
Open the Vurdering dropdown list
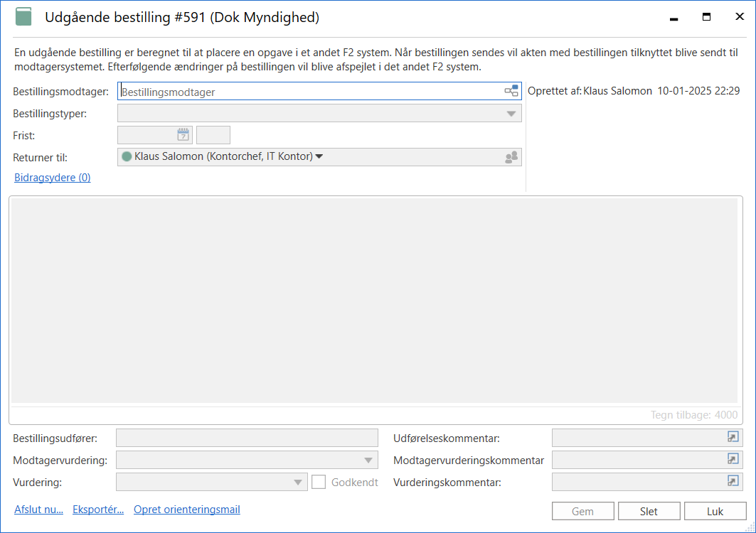point(298,483)
